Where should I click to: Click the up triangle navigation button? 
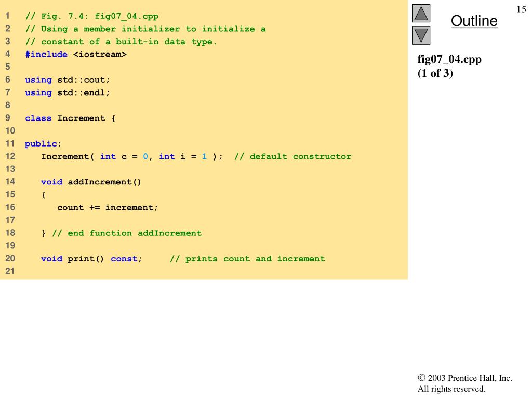(421, 13)
